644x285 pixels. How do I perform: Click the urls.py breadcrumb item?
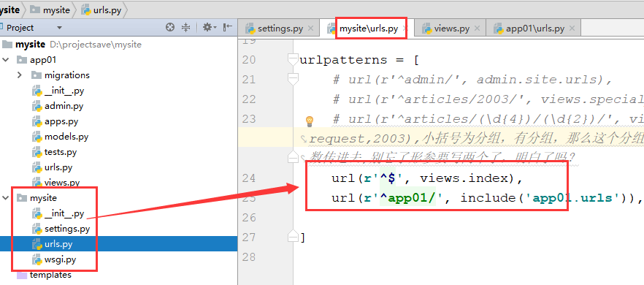(101, 10)
